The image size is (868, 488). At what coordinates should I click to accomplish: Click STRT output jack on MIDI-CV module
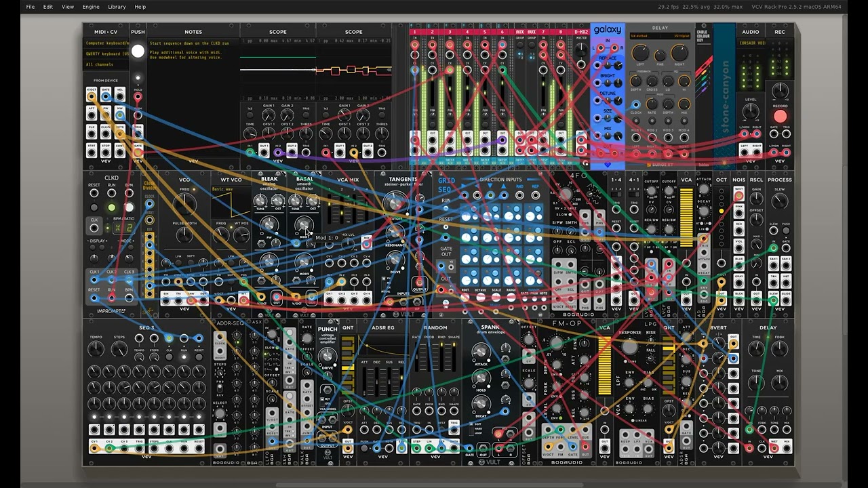(92, 152)
